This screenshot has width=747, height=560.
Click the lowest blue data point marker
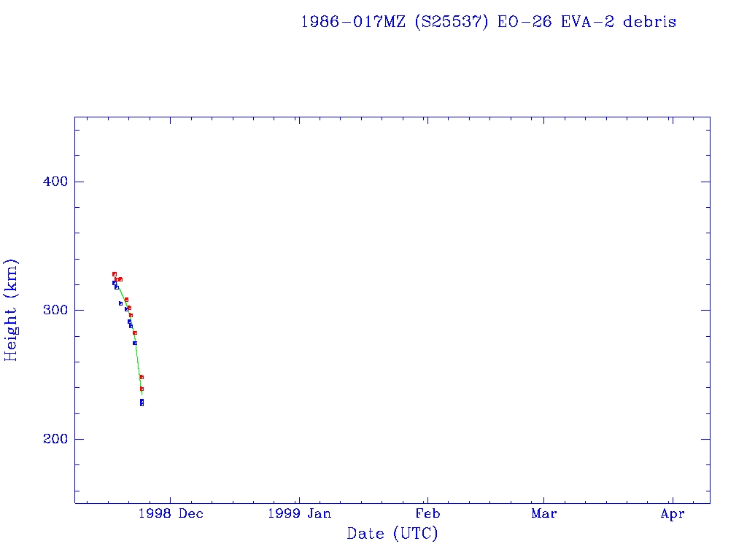pos(142,403)
